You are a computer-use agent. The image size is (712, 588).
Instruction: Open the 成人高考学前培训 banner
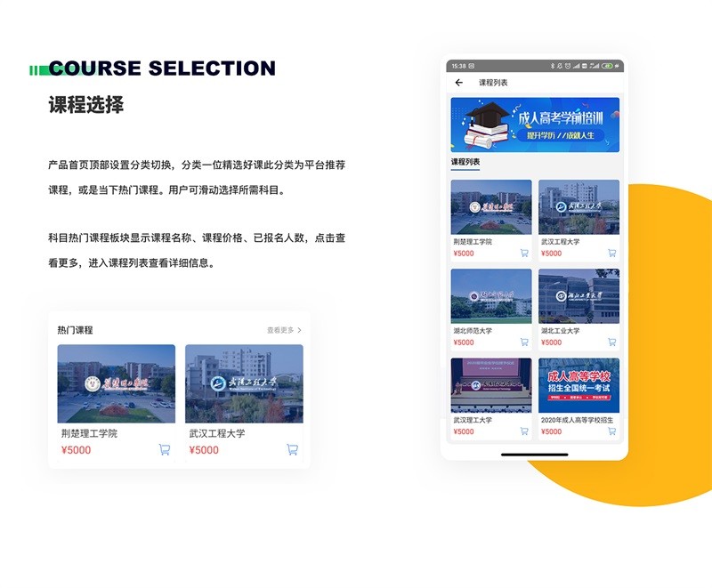(535, 125)
